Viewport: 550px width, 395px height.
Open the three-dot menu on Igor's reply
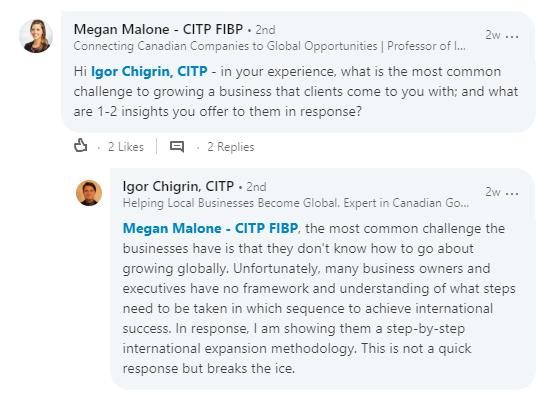point(512,193)
